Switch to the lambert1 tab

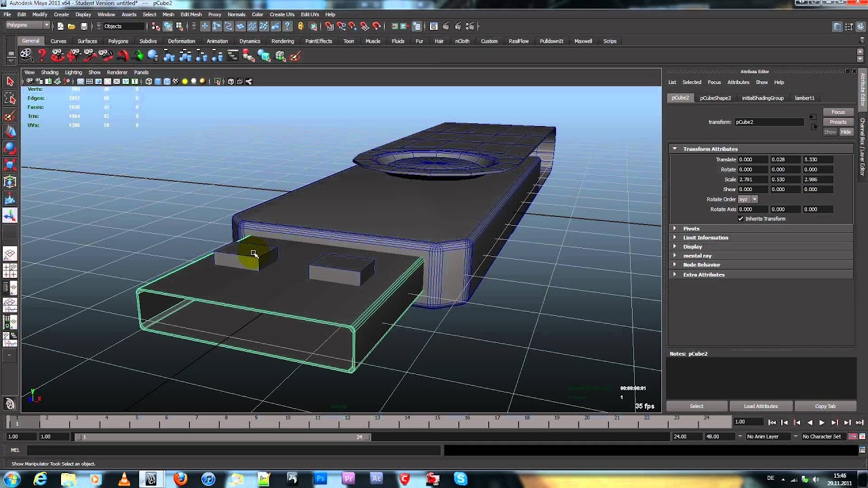tap(805, 98)
